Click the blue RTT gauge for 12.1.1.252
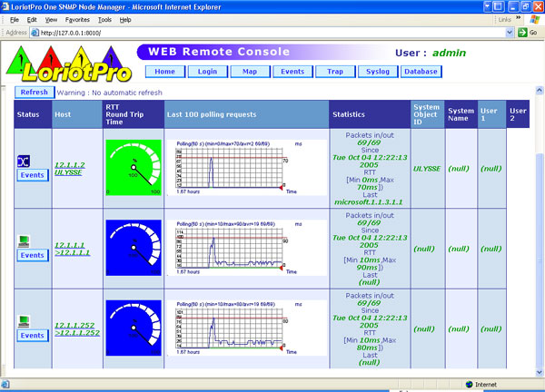The image size is (545, 392). point(134,328)
